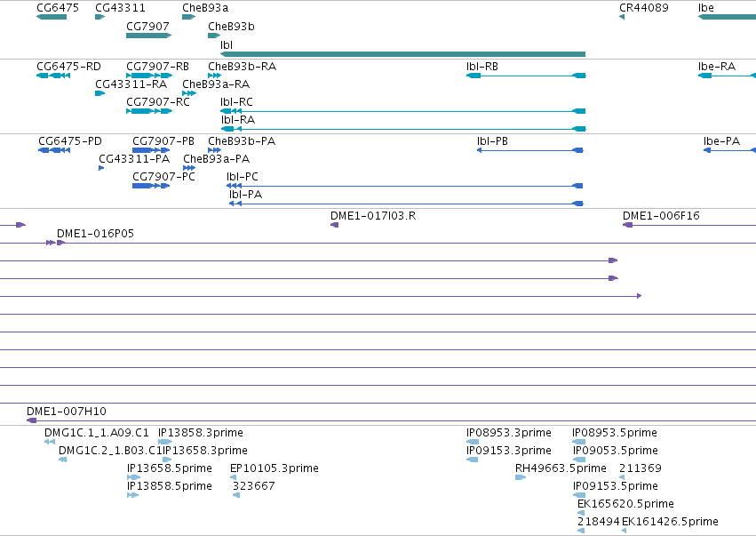Select the long lbl gene bar
This screenshot has width=756, height=536.
point(403,54)
